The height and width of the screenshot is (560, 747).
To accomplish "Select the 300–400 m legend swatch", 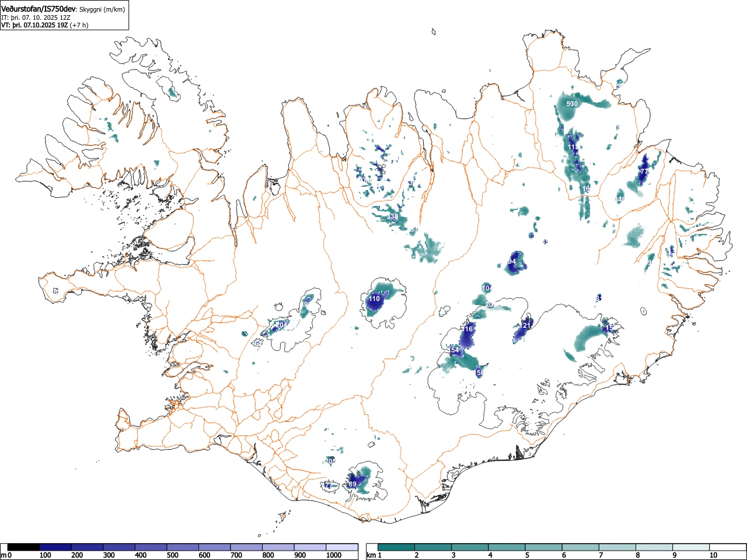I will [x=119, y=547].
